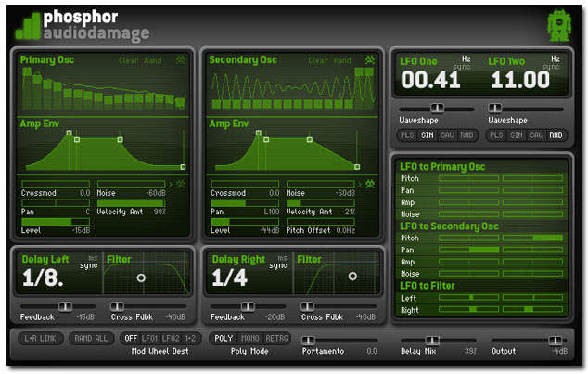The height and width of the screenshot is (374, 588).
Task: Click the RAND ALL button
Action: click(x=91, y=339)
